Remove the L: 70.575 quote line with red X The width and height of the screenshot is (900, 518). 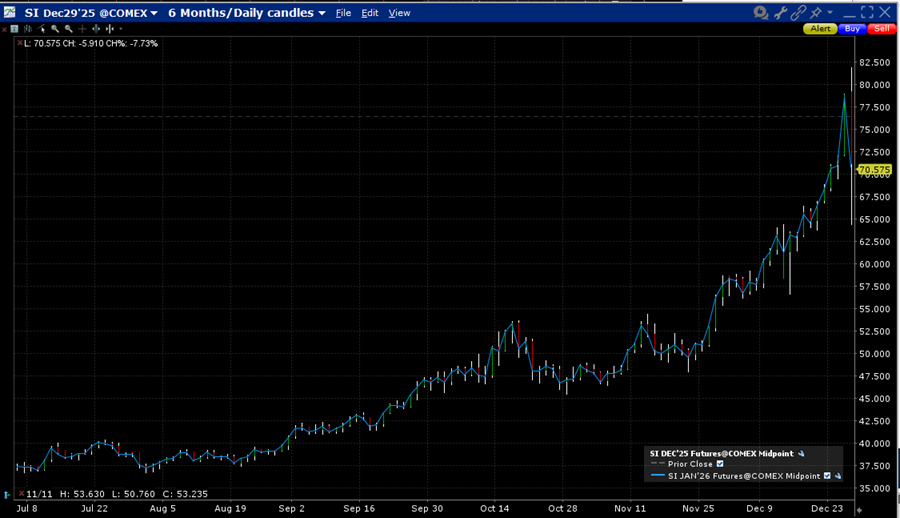point(20,43)
